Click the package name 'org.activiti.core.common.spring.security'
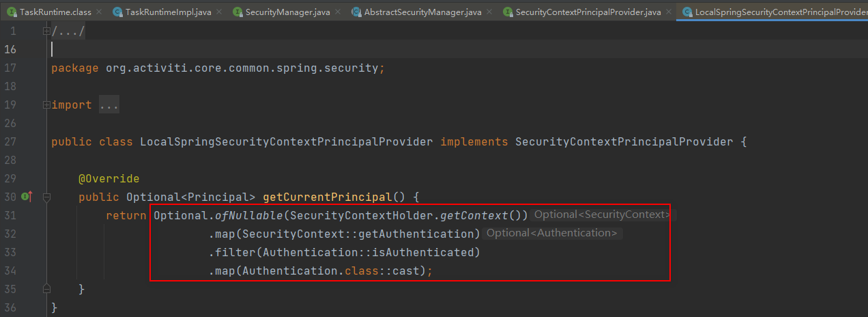Screen dimensions: 868x317 click(x=242, y=68)
